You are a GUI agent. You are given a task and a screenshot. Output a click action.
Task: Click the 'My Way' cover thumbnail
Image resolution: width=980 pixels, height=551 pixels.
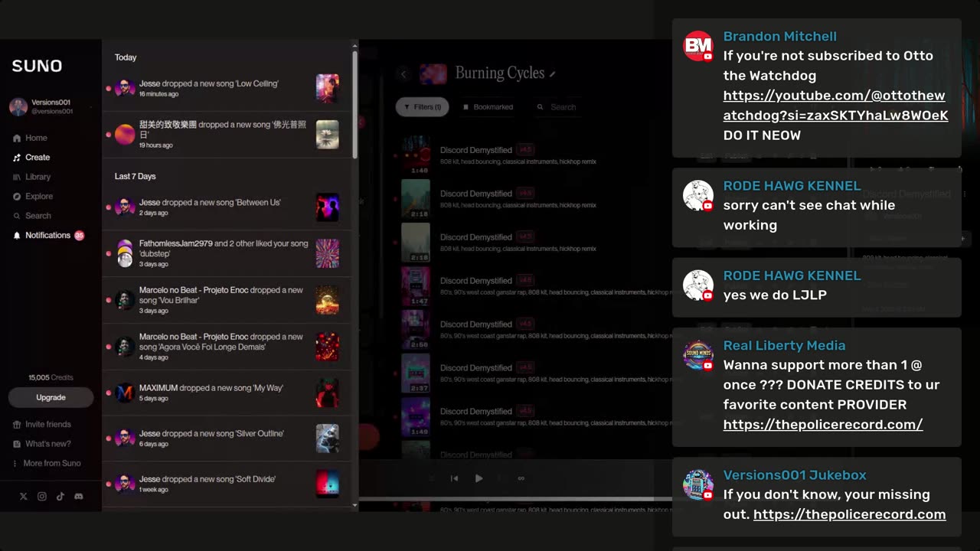[x=328, y=393]
